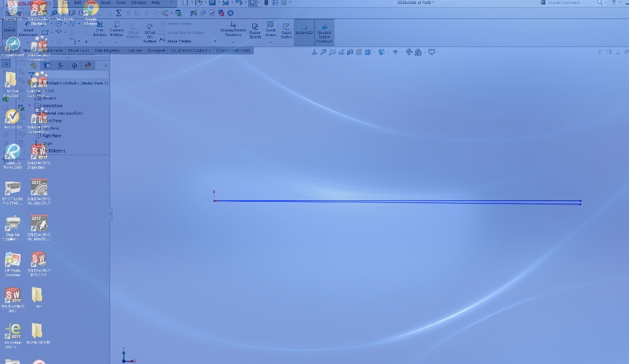This screenshot has height=364, width=629.
Task: Click the Move Entities command
Action: click(x=176, y=41)
